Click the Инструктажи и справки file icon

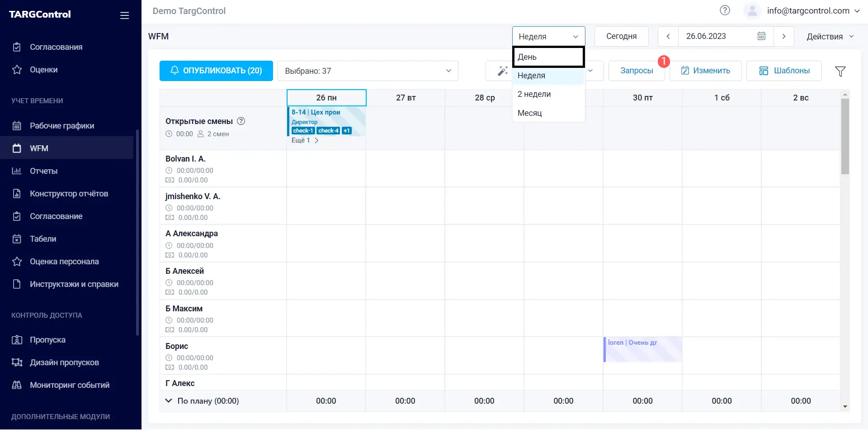pos(17,284)
